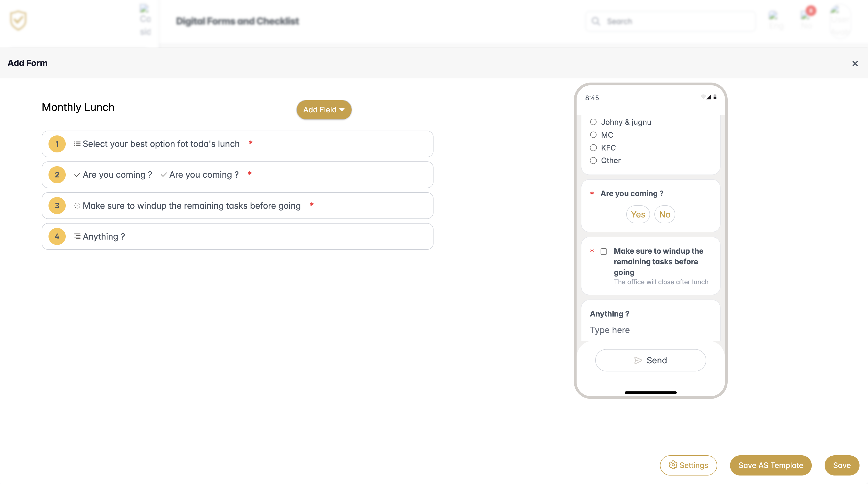Click the send arrow icon in the phone preview

point(638,360)
